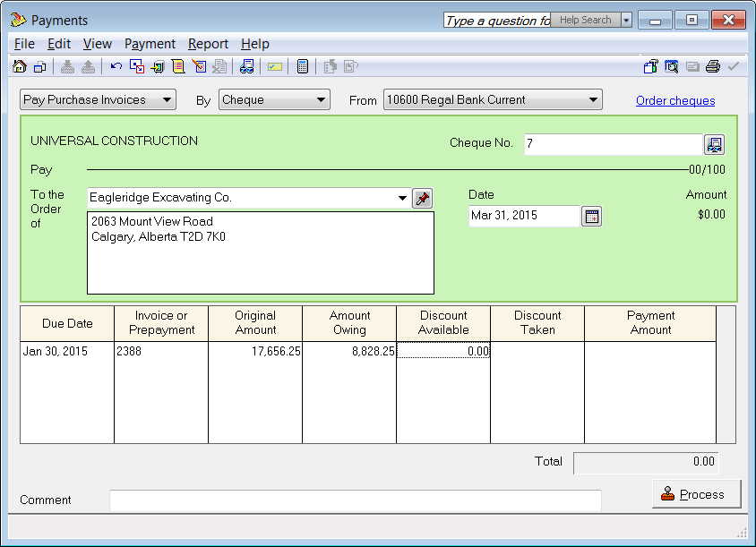Click the Undo arrow toolbar icon
The image size is (756, 547).
point(116,66)
